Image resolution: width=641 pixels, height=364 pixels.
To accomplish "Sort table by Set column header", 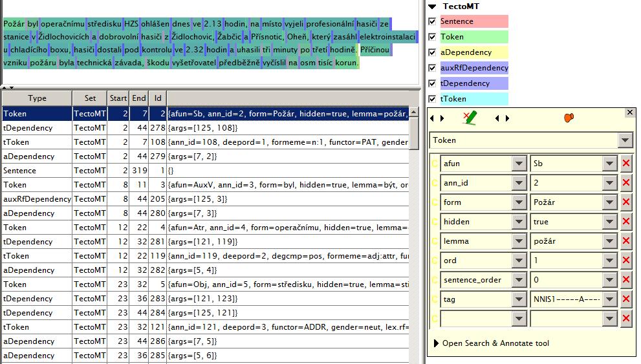I will 90,98.
